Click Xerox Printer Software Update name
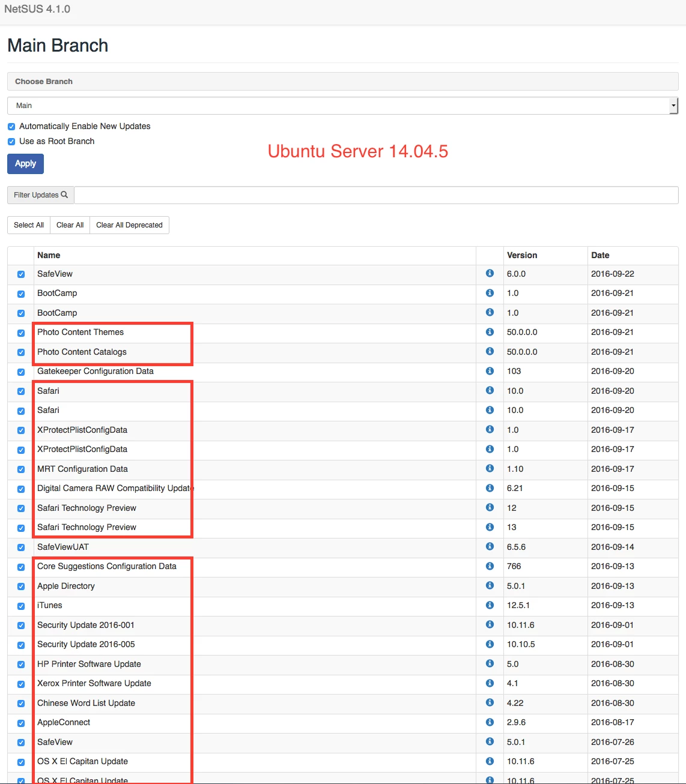 pos(94,683)
